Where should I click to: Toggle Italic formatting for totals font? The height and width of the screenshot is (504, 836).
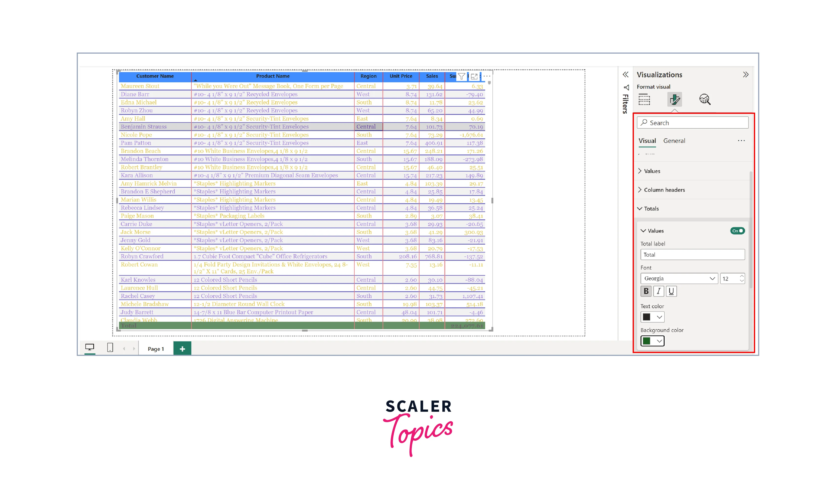[658, 291]
